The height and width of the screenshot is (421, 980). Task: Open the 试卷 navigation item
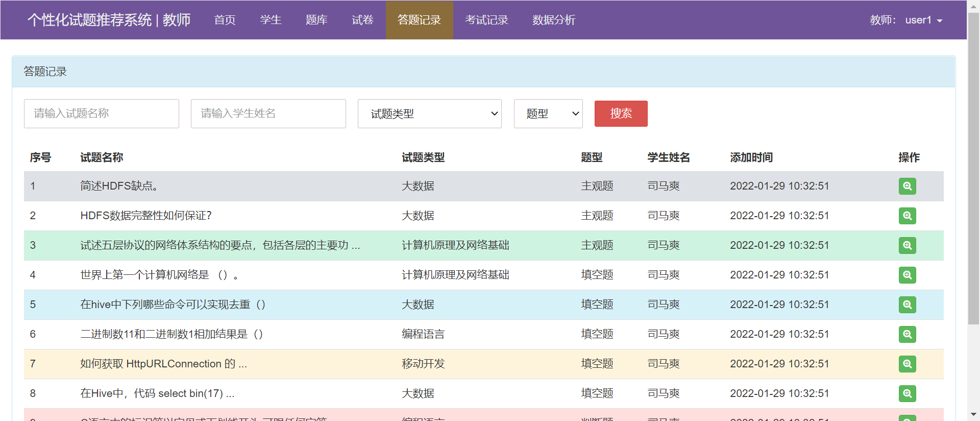coord(362,20)
